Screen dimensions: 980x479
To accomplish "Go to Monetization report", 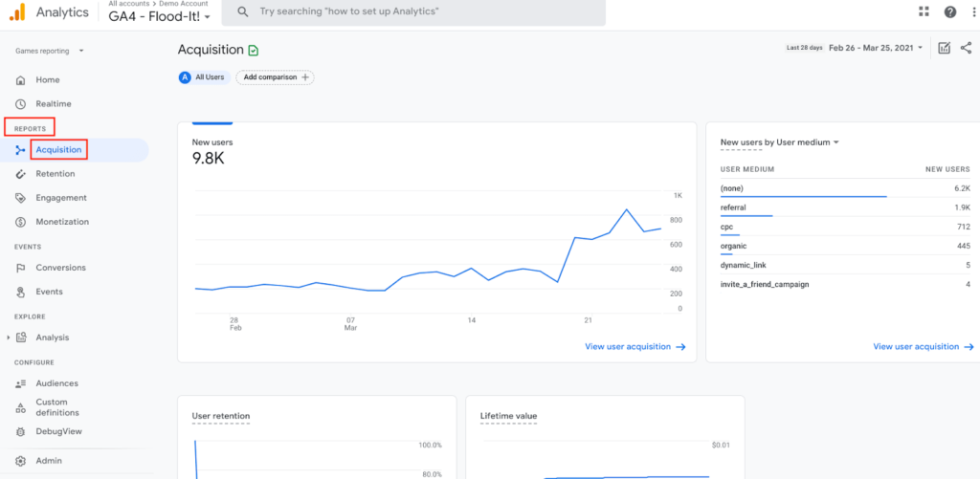I will tap(62, 222).
